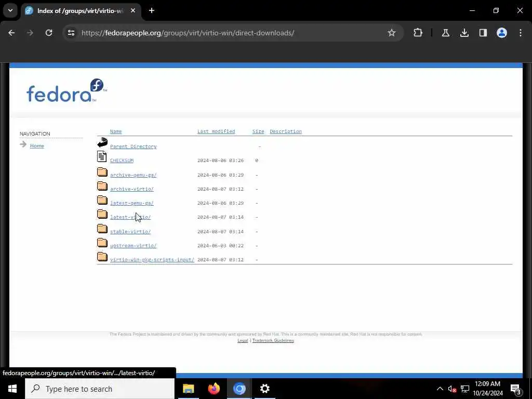Sort listing by Name
Viewport: 532px width, 399px height.
116,131
